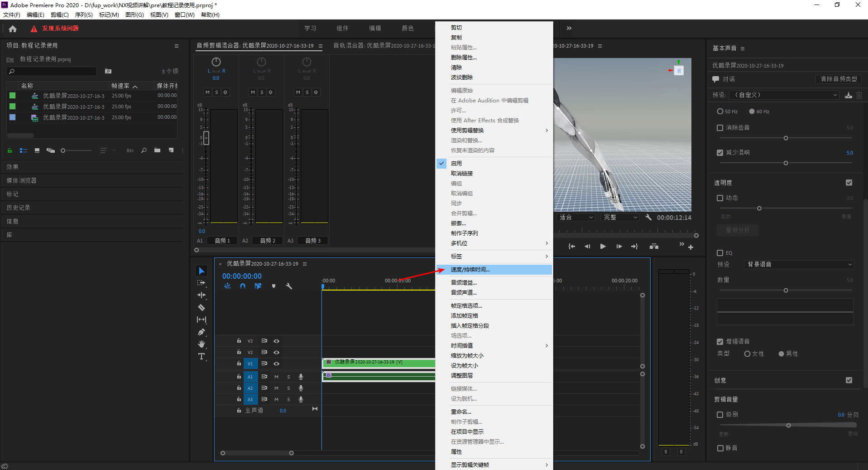Screen dimensions: 868x470
Task: Open the 背景语音 preset dropdown
Action: point(799,265)
